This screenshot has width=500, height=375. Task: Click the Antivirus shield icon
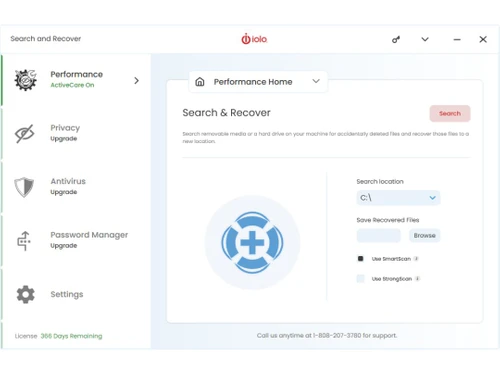(24, 187)
